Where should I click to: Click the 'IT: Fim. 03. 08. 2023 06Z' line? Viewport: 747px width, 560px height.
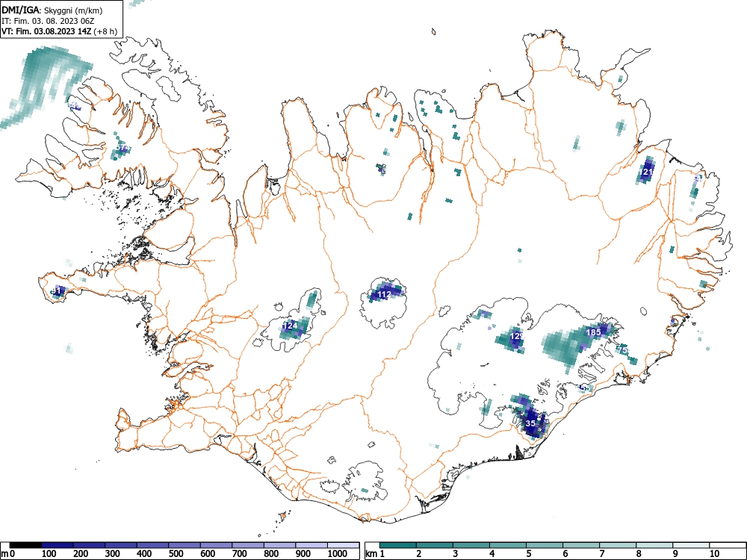click(48, 21)
